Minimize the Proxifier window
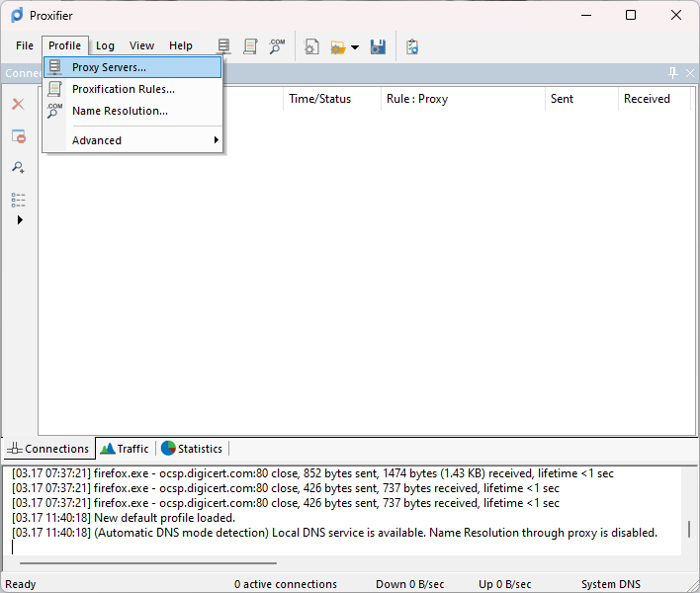 tap(586, 15)
